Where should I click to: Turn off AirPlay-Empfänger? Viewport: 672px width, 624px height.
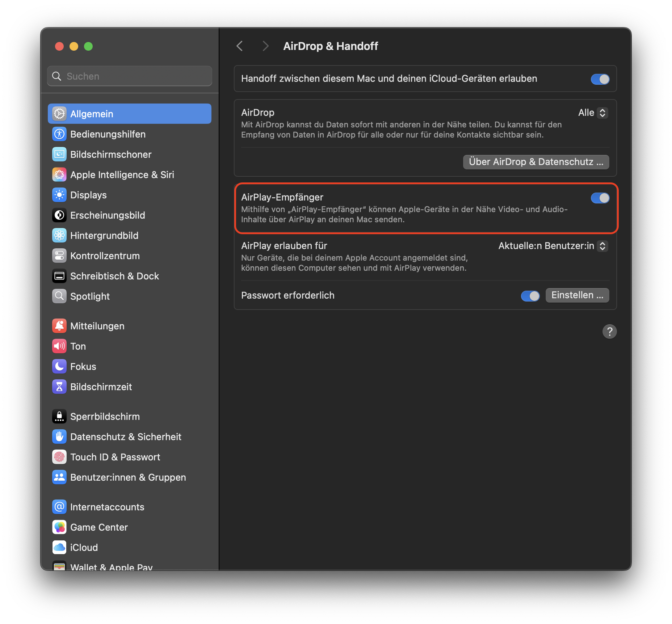600,198
